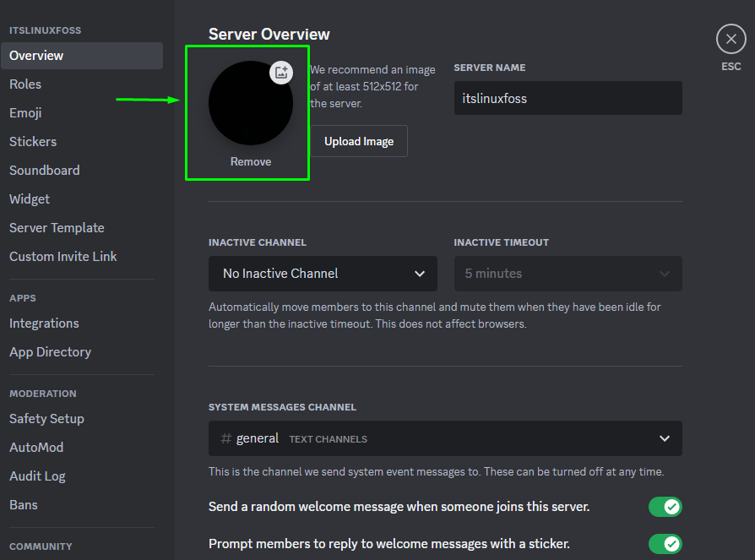Remove the server icon image
Screen dimensions: 755x560
pyautogui.click(x=250, y=162)
